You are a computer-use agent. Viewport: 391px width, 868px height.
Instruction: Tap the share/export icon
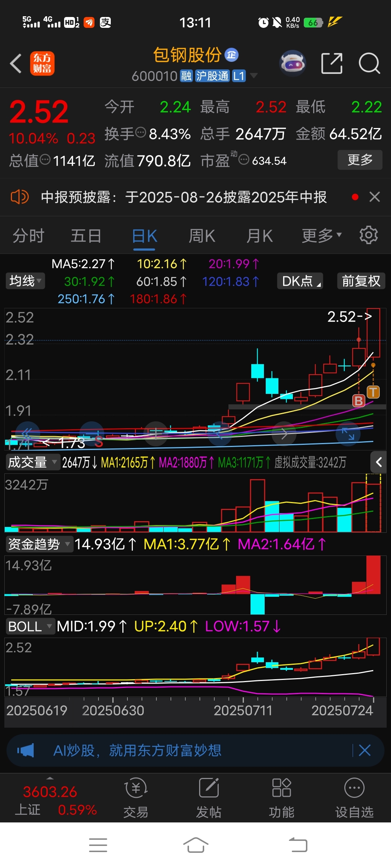pos(332,63)
